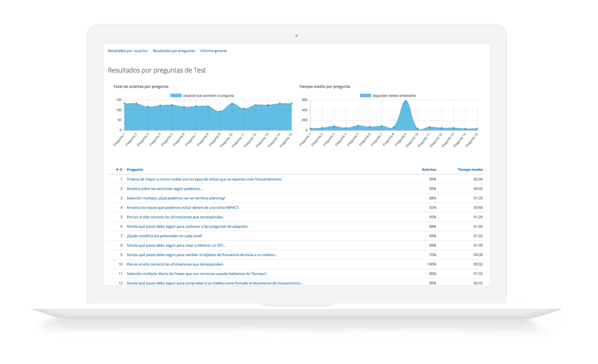Click the 80% aciertos value for question 11
598x364 pixels.
tap(433, 274)
